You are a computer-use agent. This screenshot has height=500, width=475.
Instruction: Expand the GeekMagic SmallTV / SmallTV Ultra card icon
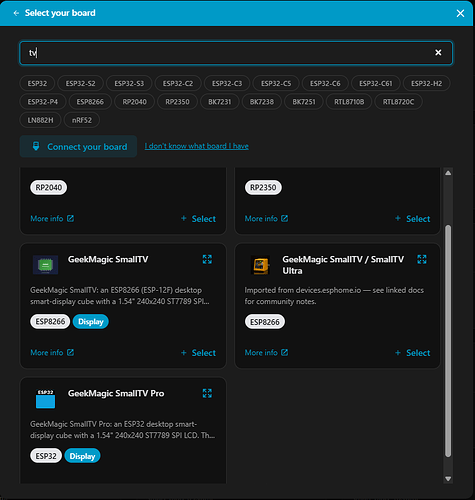pos(422,259)
